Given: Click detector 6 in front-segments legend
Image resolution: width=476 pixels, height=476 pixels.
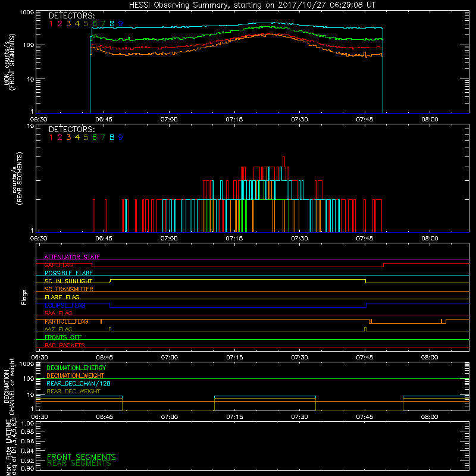Looking at the screenshot, I should coord(95,24).
